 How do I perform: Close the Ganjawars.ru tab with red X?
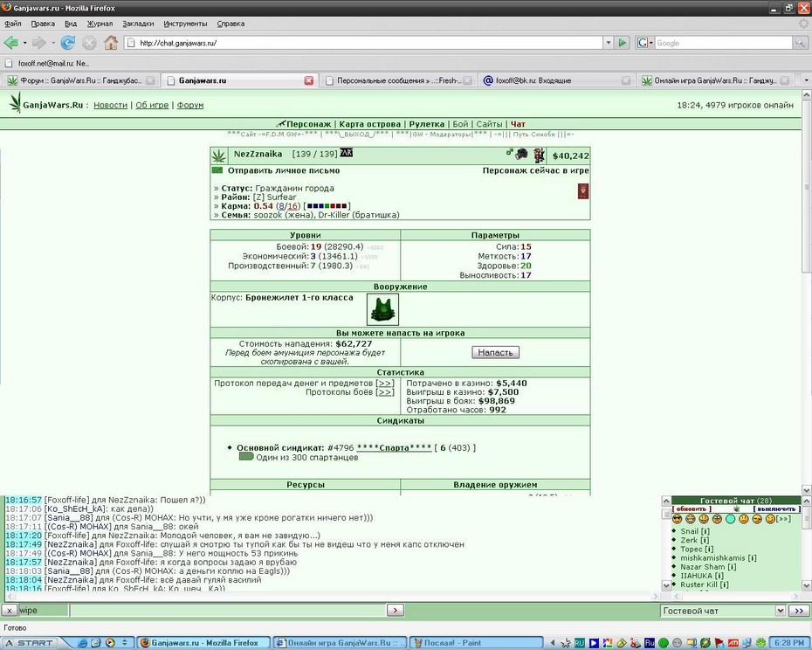[308, 80]
